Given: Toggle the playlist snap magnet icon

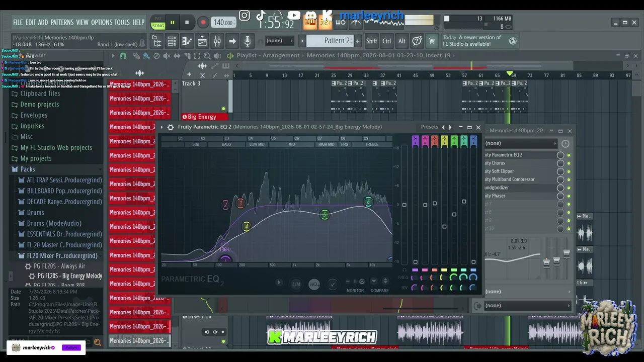Looking at the screenshot, I should tap(123, 56).
